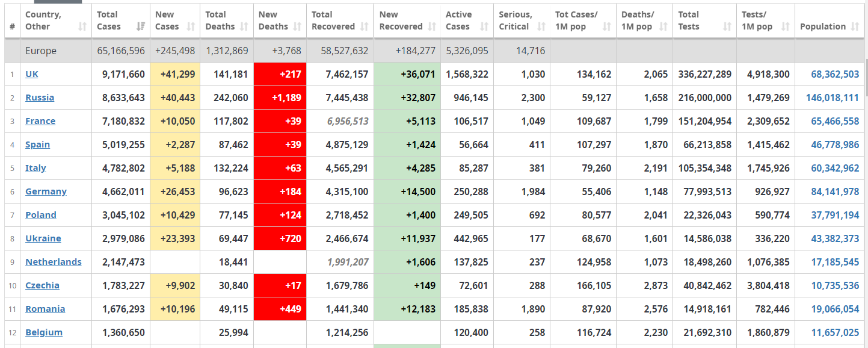The width and height of the screenshot is (868, 348).
Task: Click the Total Cases column header
Action: 121,21
